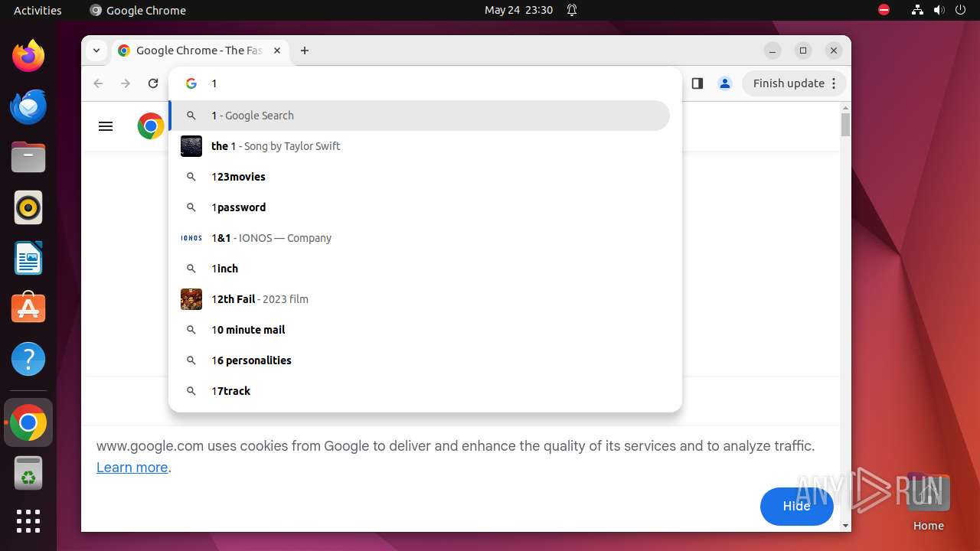Select the 123movies suggestion
The height and width of the screenshot is (551, 980).
pyautogui.click(x=420, y=177)
